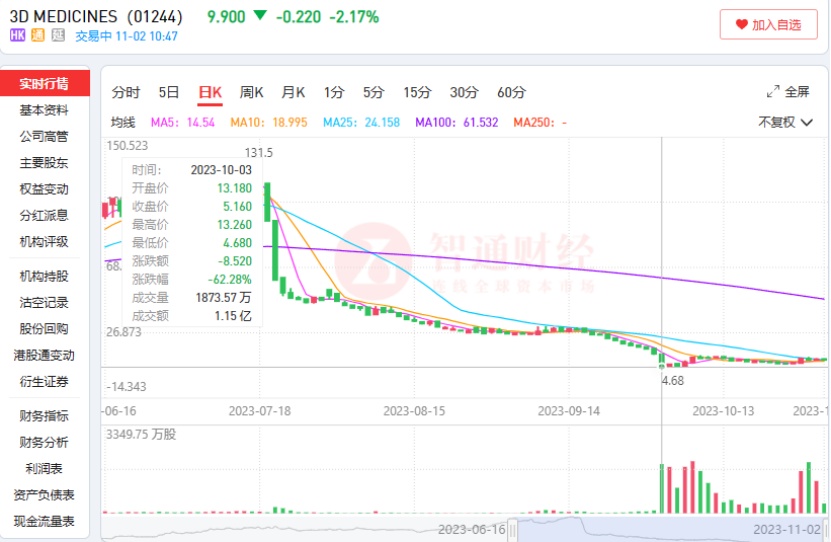The height and width of the screenshot is (542, 831).
Task: Click the orange 通 stock connect badge
Action: click(x=38, y=35)
